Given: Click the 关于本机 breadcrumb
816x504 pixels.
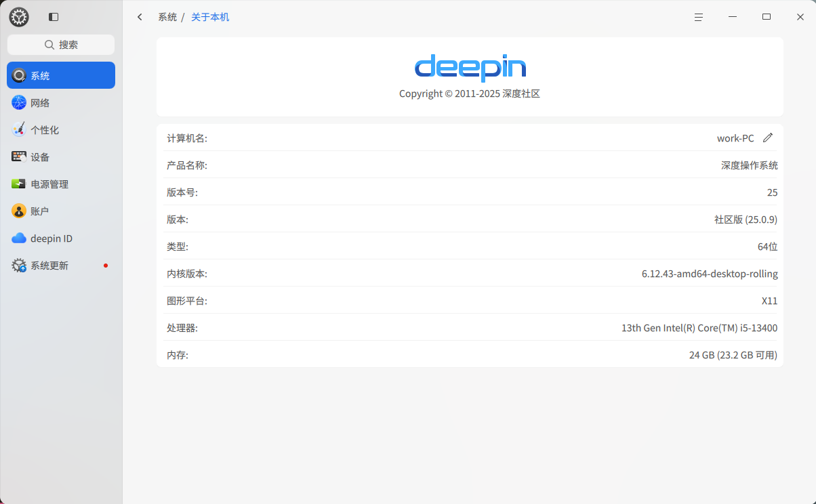Looking at the screenshot, I should (210, 17).
